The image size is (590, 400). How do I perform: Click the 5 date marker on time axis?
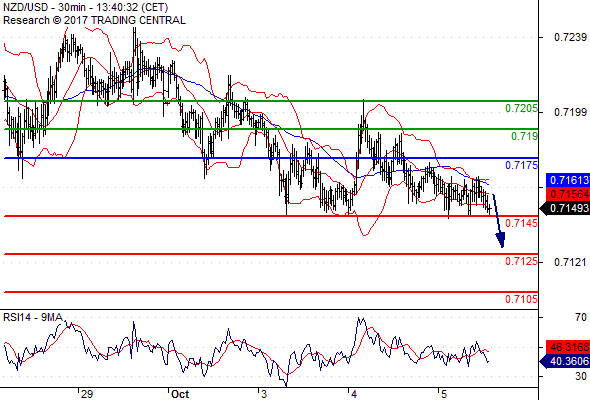coord(444,394)
